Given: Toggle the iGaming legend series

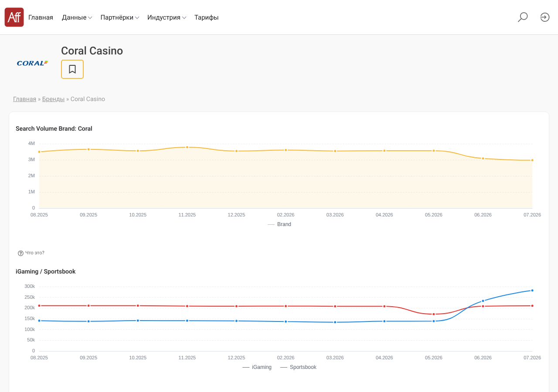Looking at the screenshot, I should (257, 367).
